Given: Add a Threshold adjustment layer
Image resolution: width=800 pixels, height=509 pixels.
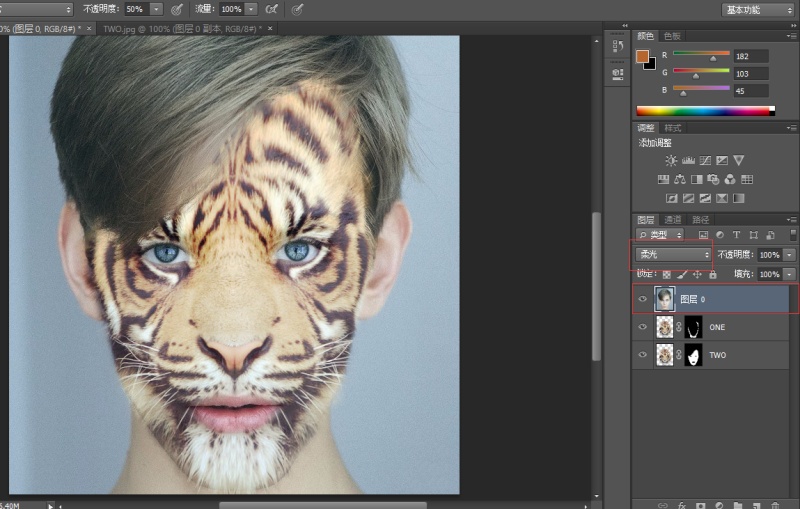Looking at the screenshot, I should point(705,198).
